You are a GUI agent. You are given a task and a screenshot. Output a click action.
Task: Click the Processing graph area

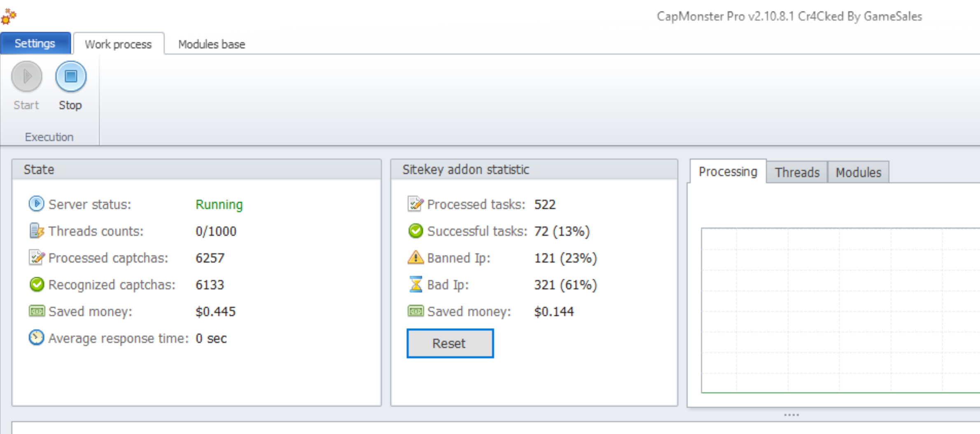coord(840,310)
